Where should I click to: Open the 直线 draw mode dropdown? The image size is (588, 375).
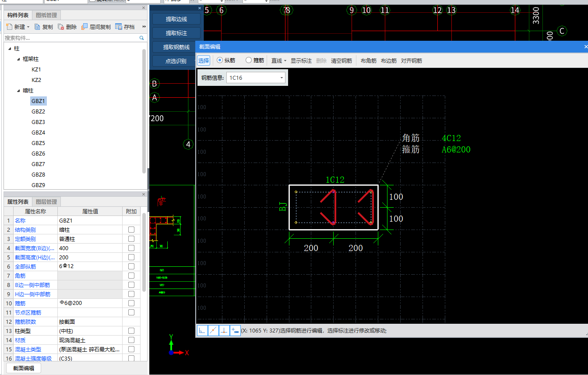pyautogui.click(x=285, y=61)
